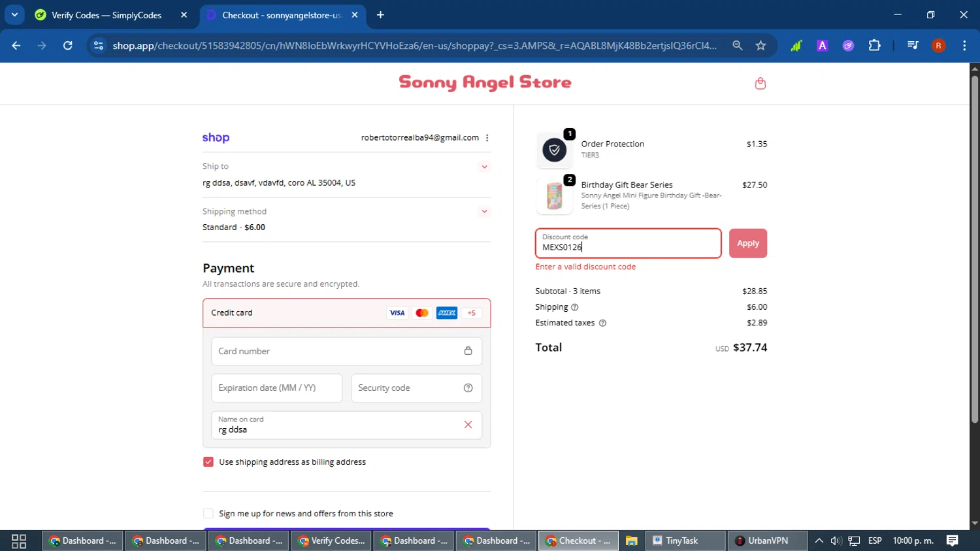This screenshot has height=551, width=980.
Task: Click the Sonny Angel Store logo
Action: pyautogui.click(x=485, y=82)
